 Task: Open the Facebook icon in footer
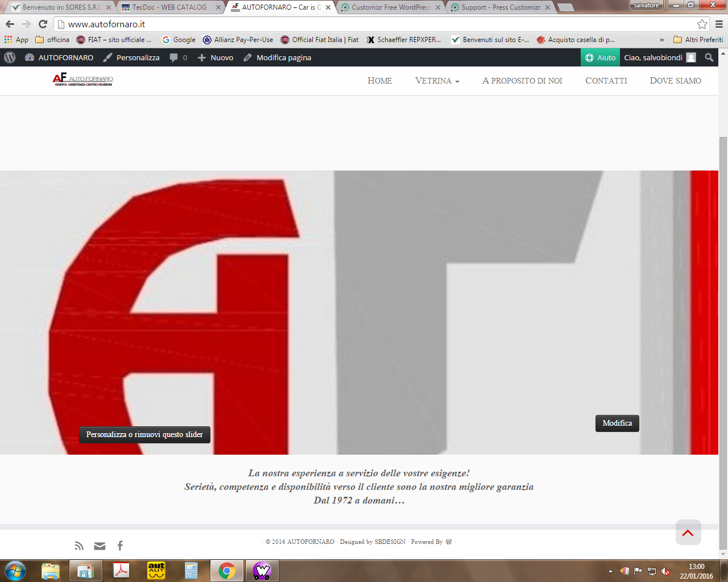point(120,546)
